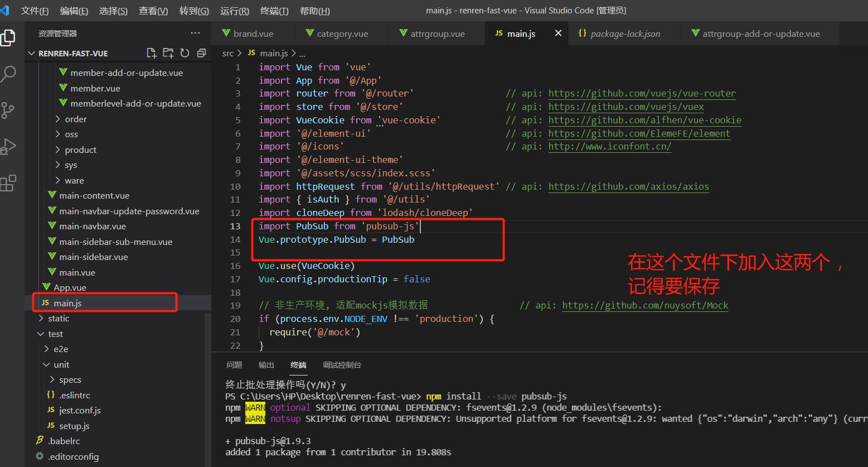This screenshot has height=467, width=868.
Task: Switch to the attrgroup-add-or-update.vue tab
Action: click(x=761, y=33)
